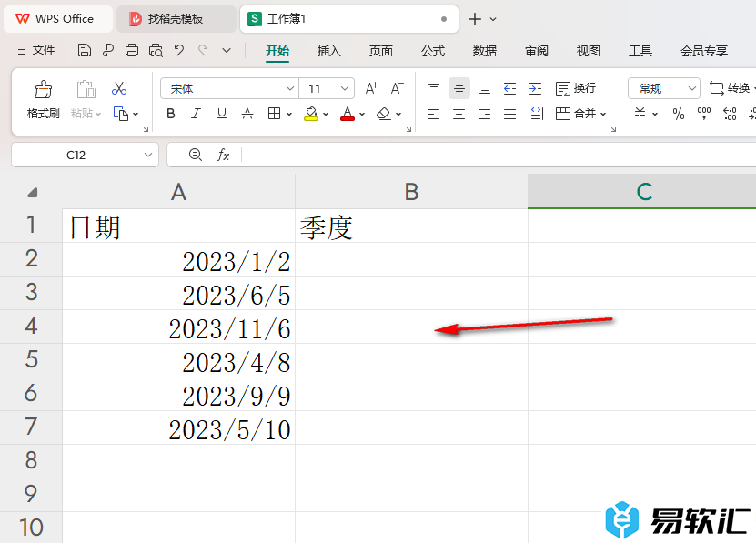Screen dimensions: 756x543
Task: Open the 找稻壳模板 tab
Action: [176, 19]
